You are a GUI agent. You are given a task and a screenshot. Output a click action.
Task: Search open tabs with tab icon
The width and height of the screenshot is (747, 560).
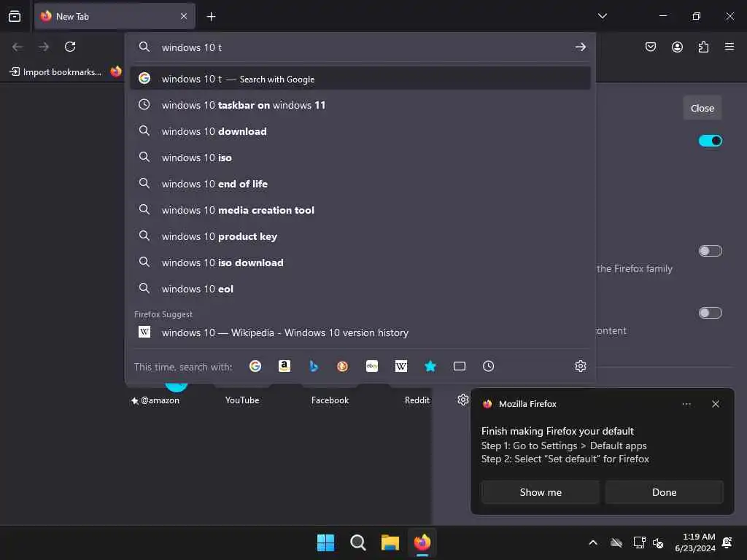pos(460,366)
